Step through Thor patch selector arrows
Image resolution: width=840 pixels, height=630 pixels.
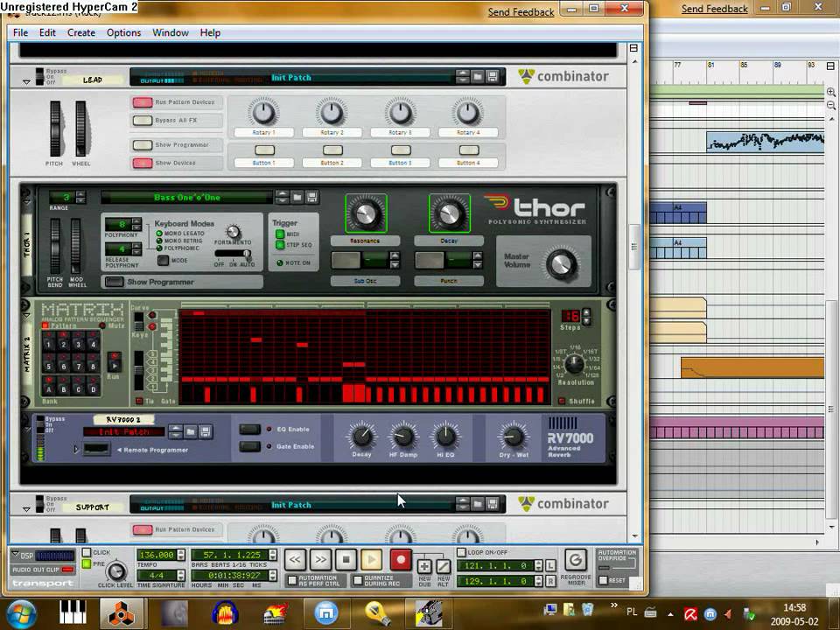click(283, 198)
